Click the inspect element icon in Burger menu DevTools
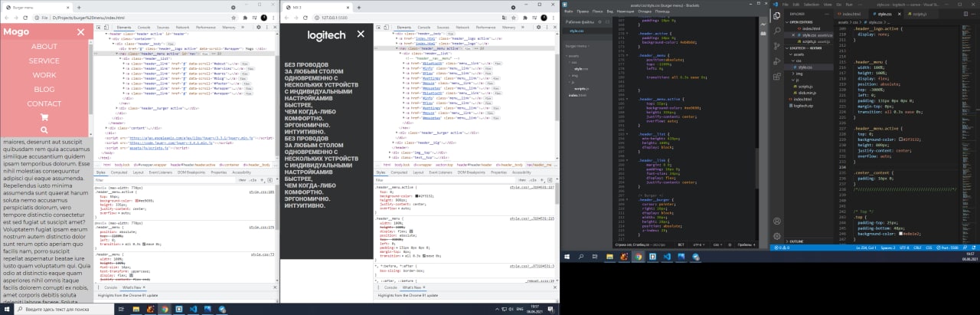Viewport: 980px width, 315px height. coord(98,27)
